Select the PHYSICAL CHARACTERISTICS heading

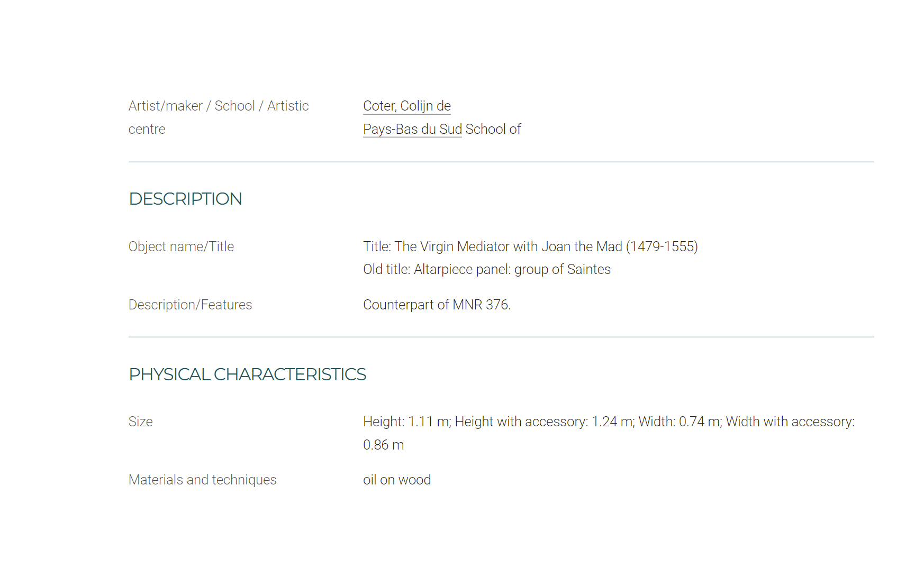pos(247,374)
